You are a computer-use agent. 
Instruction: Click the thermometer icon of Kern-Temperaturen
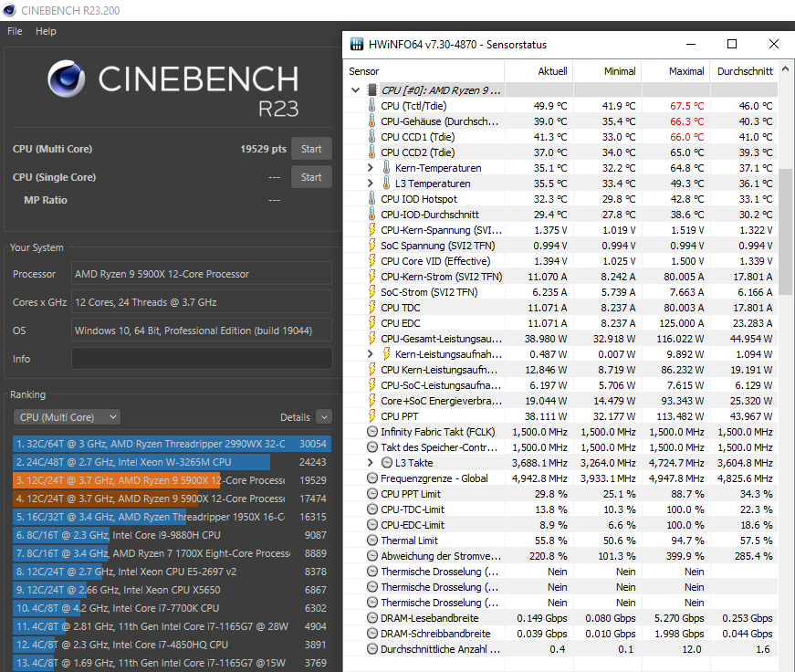pos(386,168)
